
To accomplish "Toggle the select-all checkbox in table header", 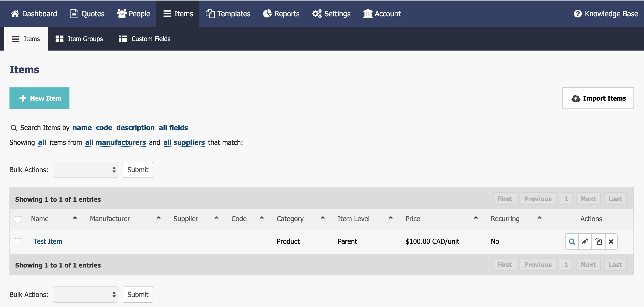I will [18, 219].
